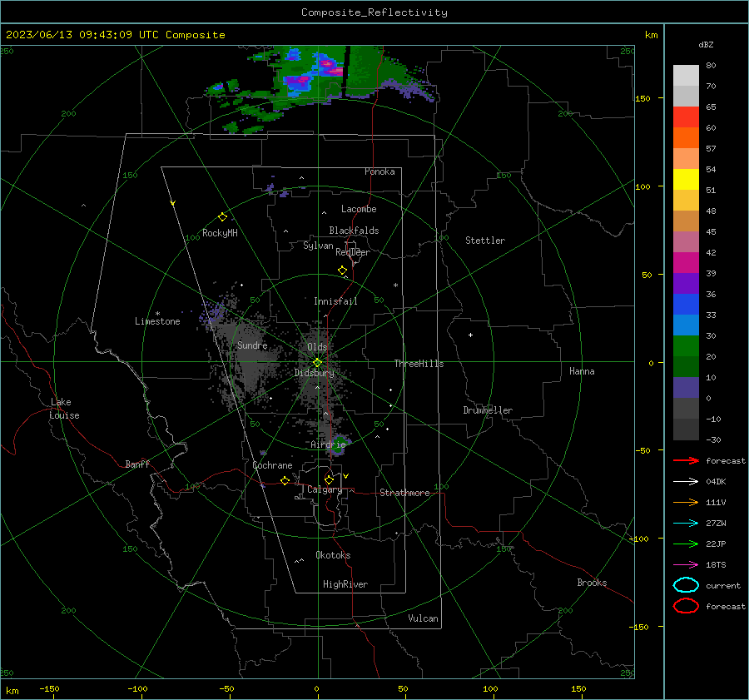749x700 pixels.
Task: Click yellow v marker northwest of RockyMH
Action: point(173,203)
